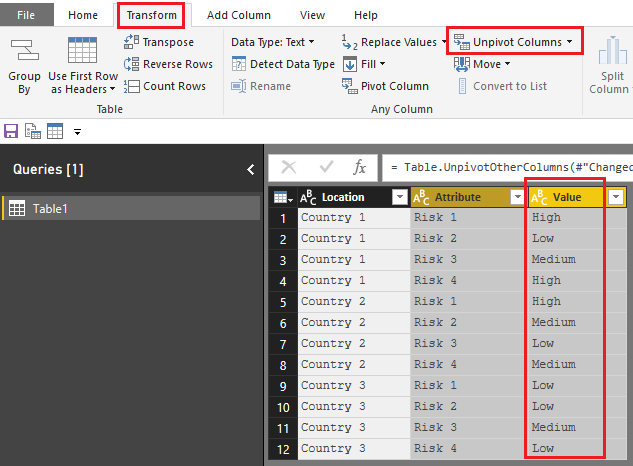633x466 pixels.
Task: Confirm the formula with the checkmark icon
Action: (326, 166)
